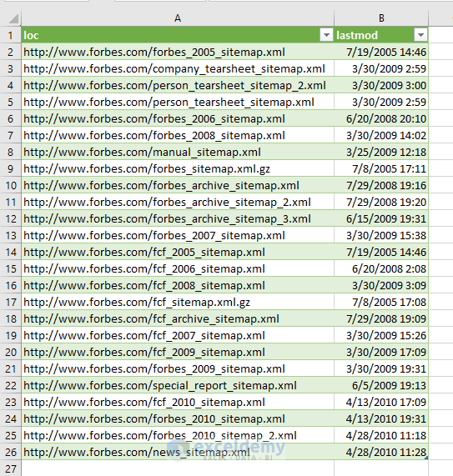Viewport: 453px width, 476px height.
Task: Select cell with forbes_2008_sitemap.xml URL
Action: (178, 135)
